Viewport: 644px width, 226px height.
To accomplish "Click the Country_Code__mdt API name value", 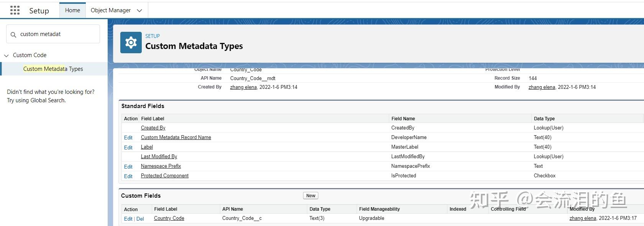I will (x=253, y=79).
